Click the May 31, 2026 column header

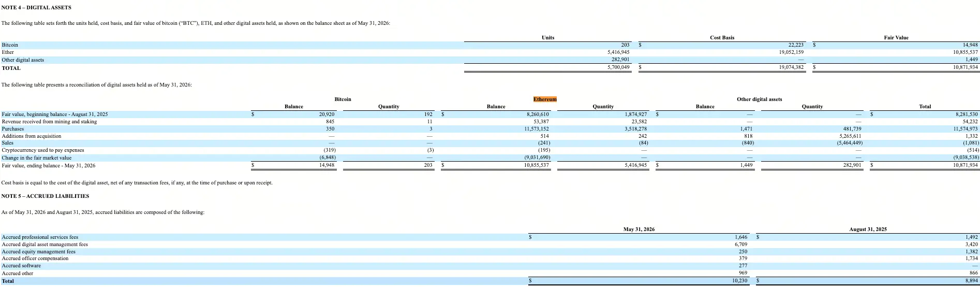pyautogui.click(x=639, y=229)
